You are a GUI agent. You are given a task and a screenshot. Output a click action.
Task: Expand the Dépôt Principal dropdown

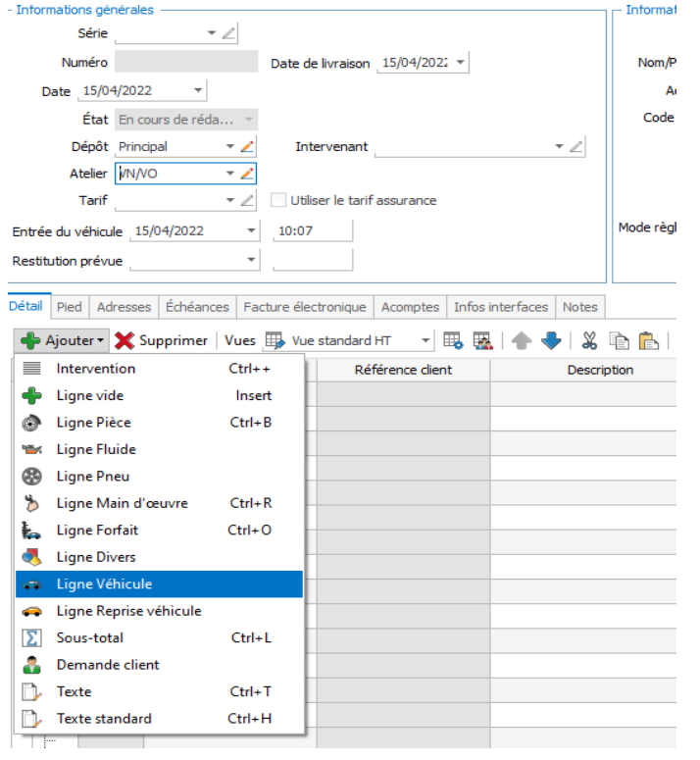coord(230,146)
